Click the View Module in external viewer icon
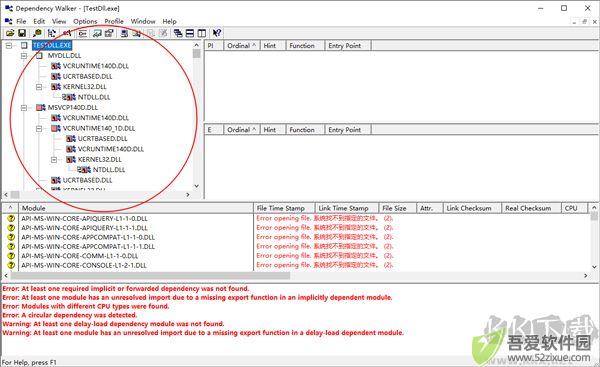The image size is (600, 367). pos(97,33)
